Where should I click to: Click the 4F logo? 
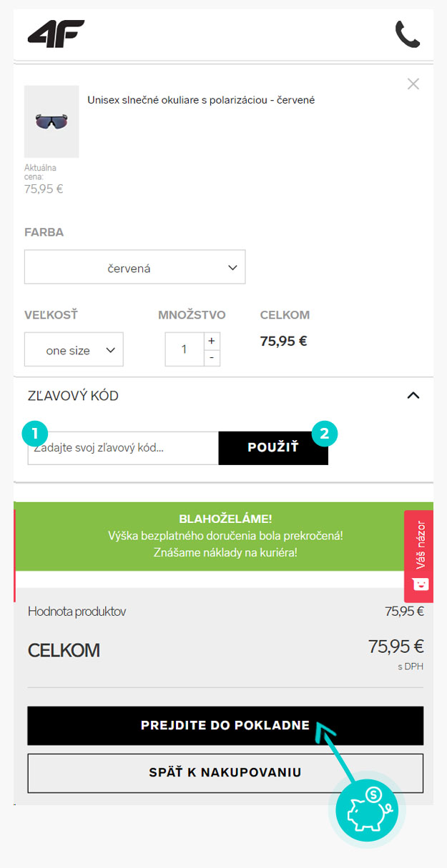coord(56,34)
